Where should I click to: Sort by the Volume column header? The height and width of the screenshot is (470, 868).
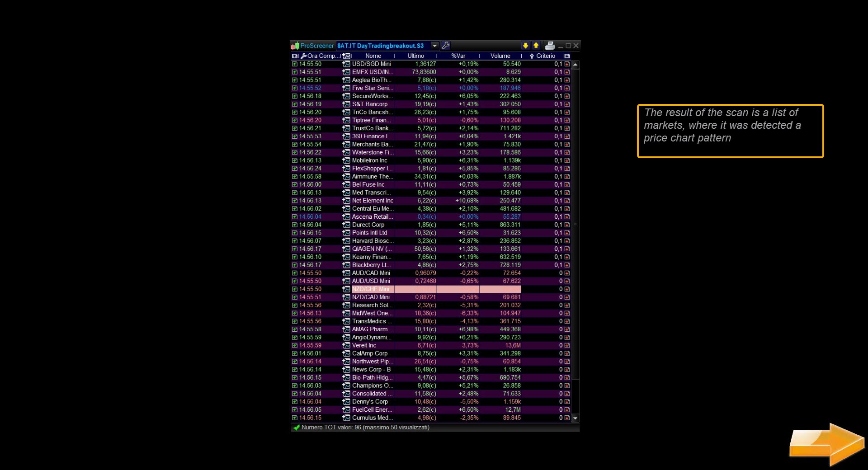click(x=500, y=56)
